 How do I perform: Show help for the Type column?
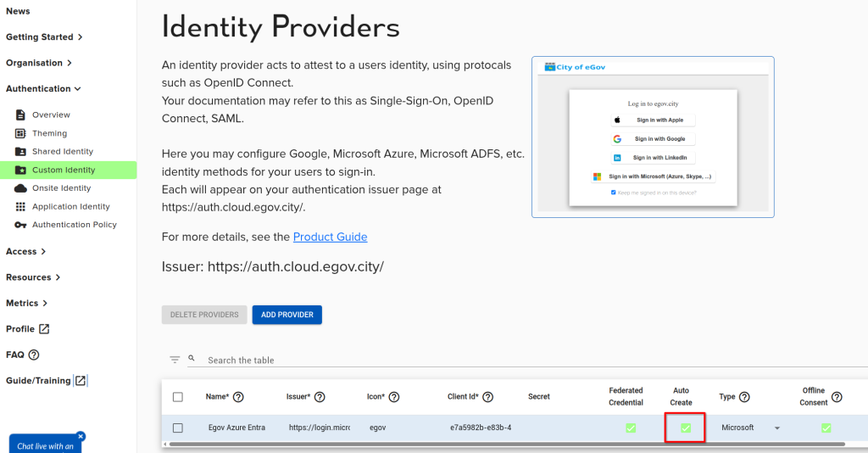point(744,396)
